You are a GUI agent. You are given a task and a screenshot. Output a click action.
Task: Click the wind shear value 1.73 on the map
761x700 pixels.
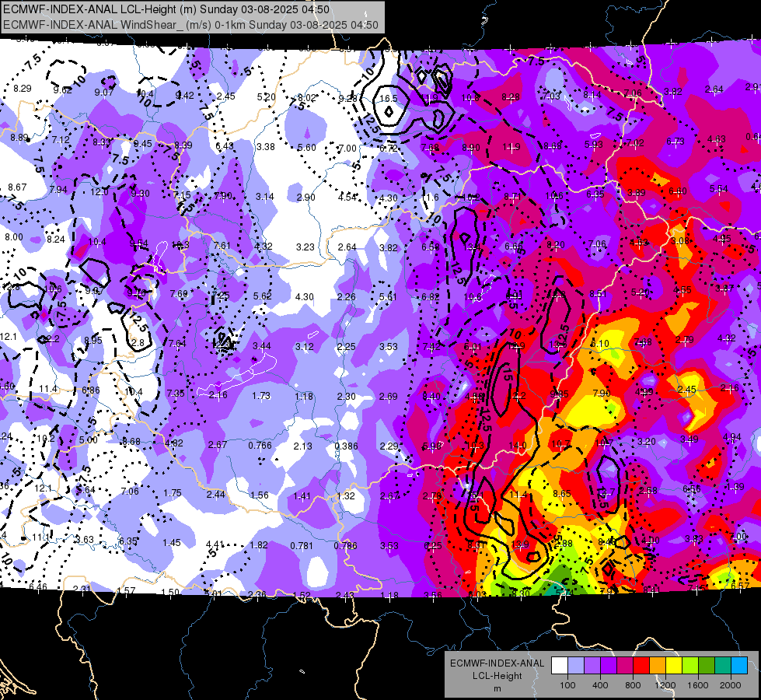(261, 396)
